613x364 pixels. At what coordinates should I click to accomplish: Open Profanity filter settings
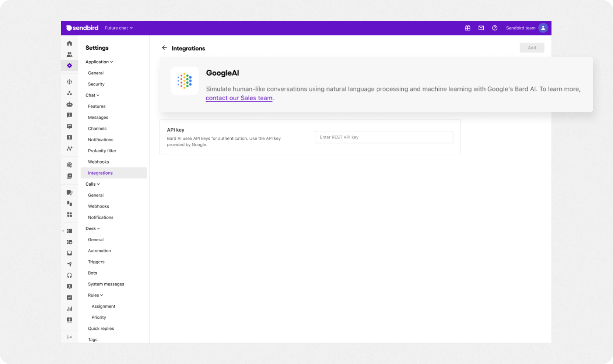[x=102, y=151]
